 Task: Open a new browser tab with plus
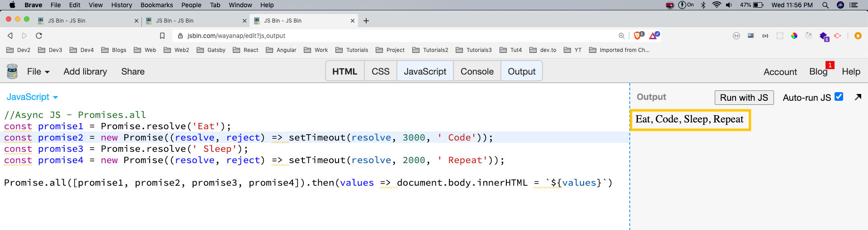coord(366,21)
